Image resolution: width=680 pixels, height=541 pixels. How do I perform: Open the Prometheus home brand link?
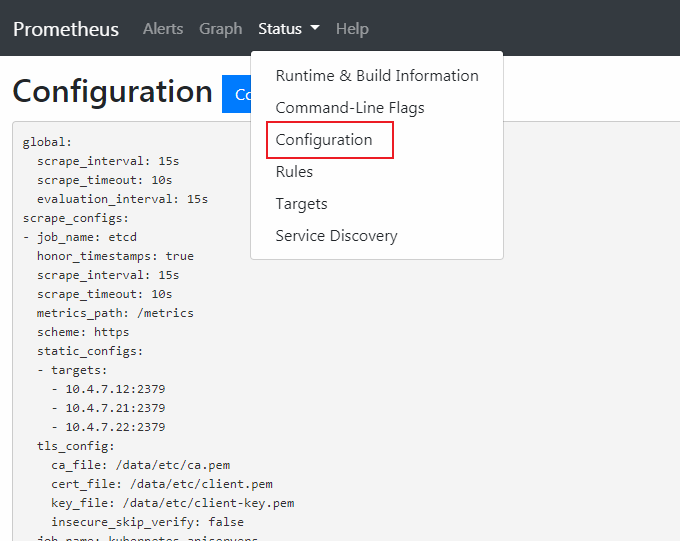66,29
